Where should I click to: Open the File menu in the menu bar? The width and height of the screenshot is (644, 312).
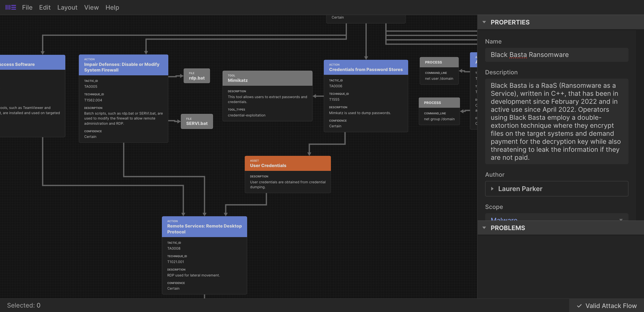[27, 7]
